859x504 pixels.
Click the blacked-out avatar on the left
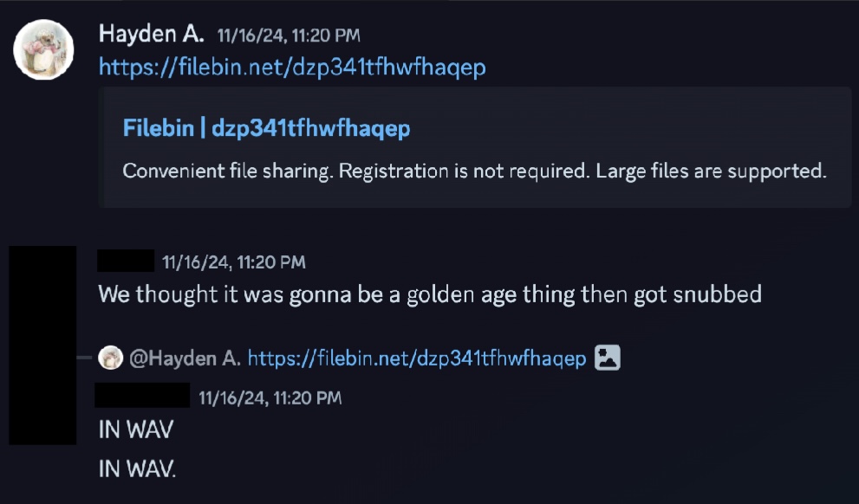42,346
